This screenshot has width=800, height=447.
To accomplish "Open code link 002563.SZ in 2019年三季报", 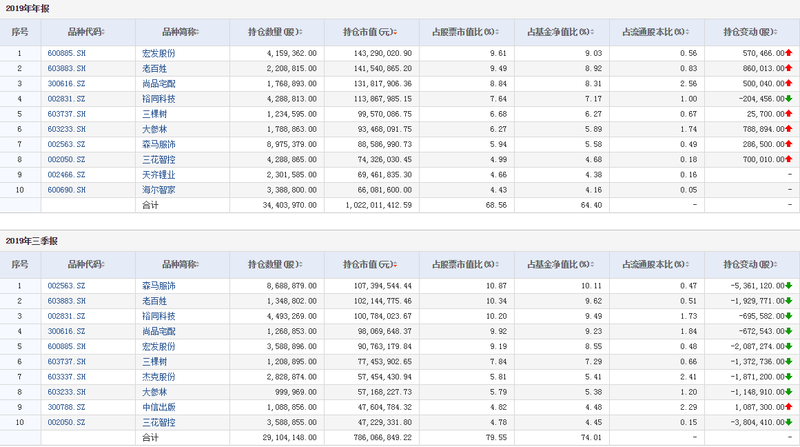I will point(67,286).
